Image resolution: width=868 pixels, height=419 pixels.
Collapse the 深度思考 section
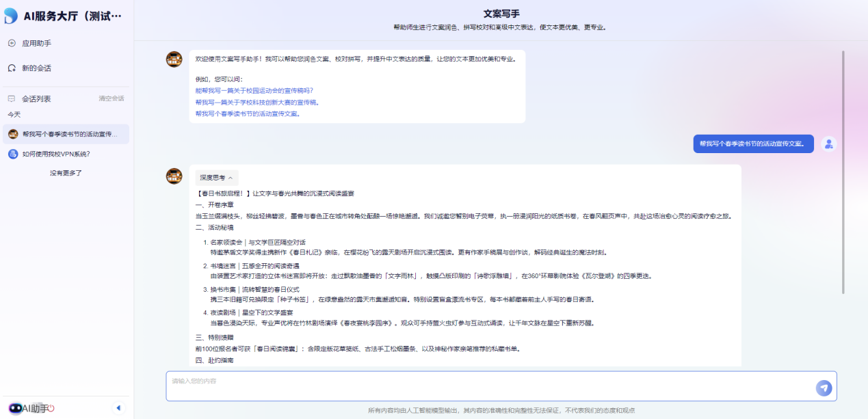point(217,177)
